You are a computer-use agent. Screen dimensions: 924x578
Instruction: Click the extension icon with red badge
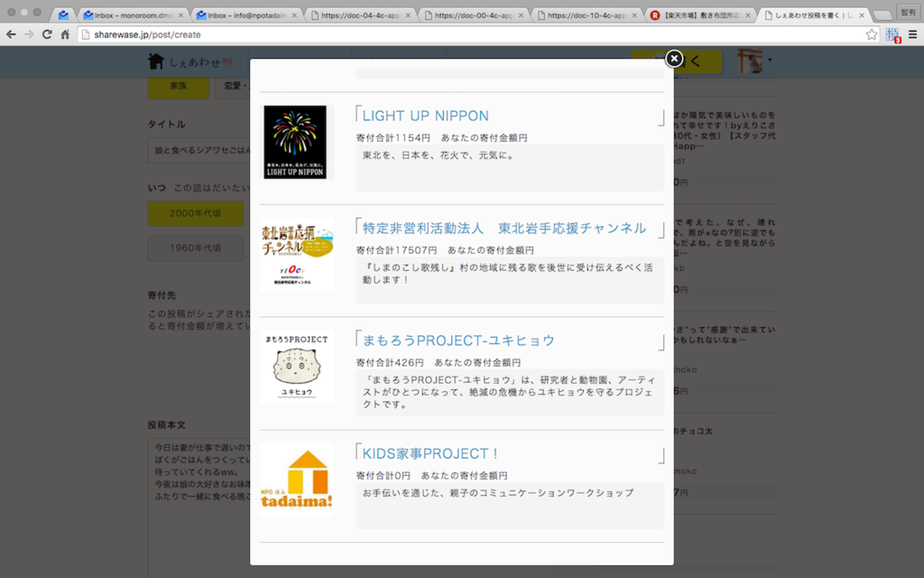(x=893, y=35)
